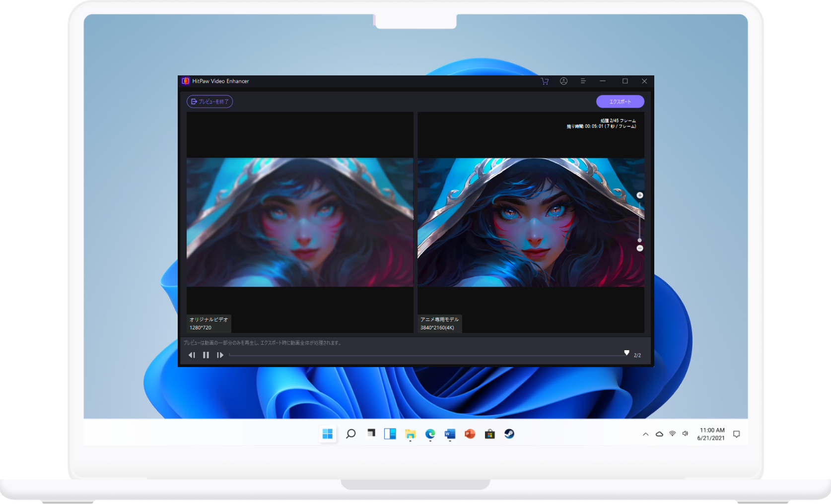Screen dimensions: 831x504
Task: Click the OneDrive cloud tray icon
Action: (659, 434)
